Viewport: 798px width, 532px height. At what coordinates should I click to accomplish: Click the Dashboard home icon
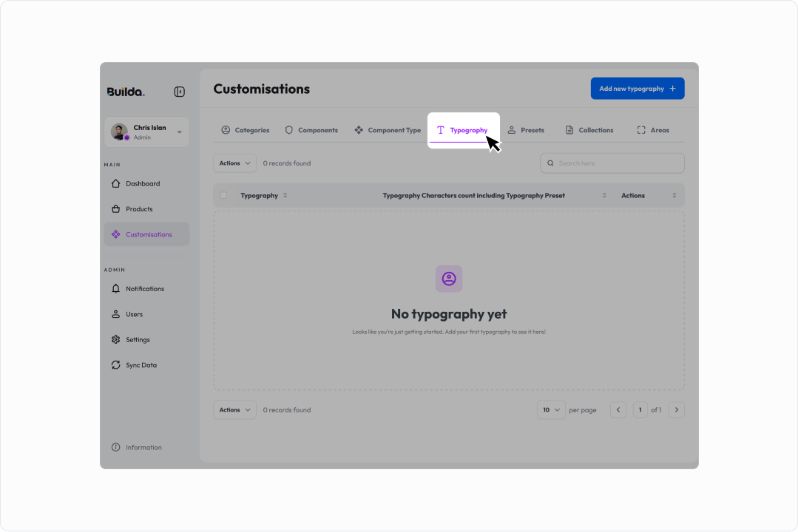click(115, 183)
